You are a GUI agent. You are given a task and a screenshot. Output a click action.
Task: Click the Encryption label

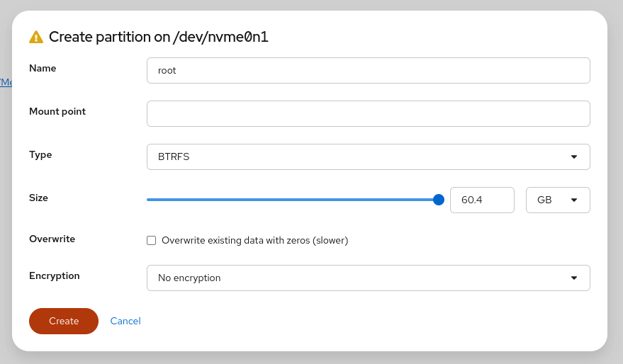[x=55, y=276]
